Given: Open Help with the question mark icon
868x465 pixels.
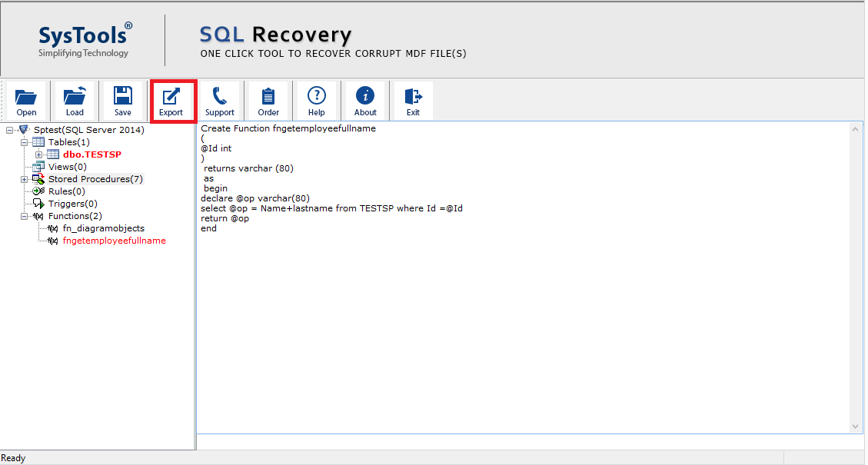Looking at the screenshot, I should pyautogui.click(x=316, y=101).
